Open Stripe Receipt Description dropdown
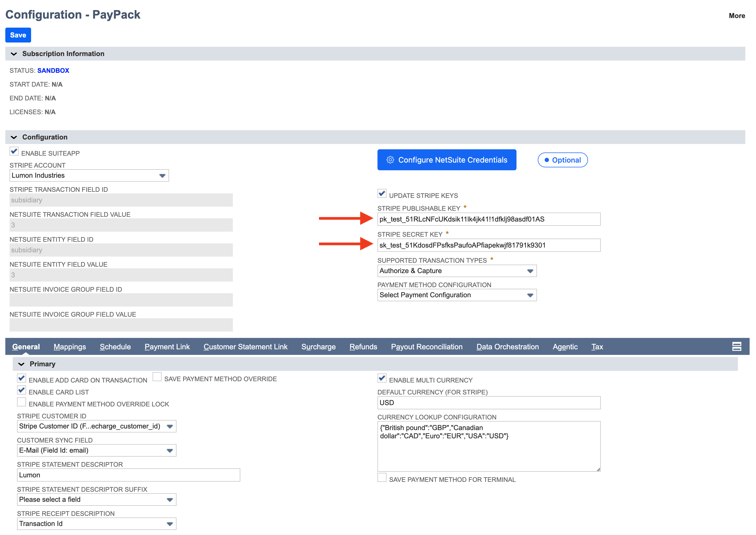 coord(96,524)
